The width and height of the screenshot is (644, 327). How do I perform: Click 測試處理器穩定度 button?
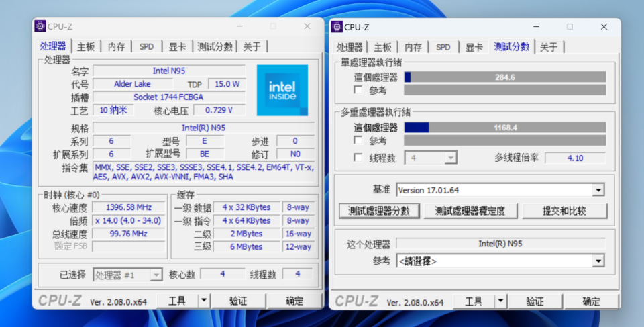470,211
